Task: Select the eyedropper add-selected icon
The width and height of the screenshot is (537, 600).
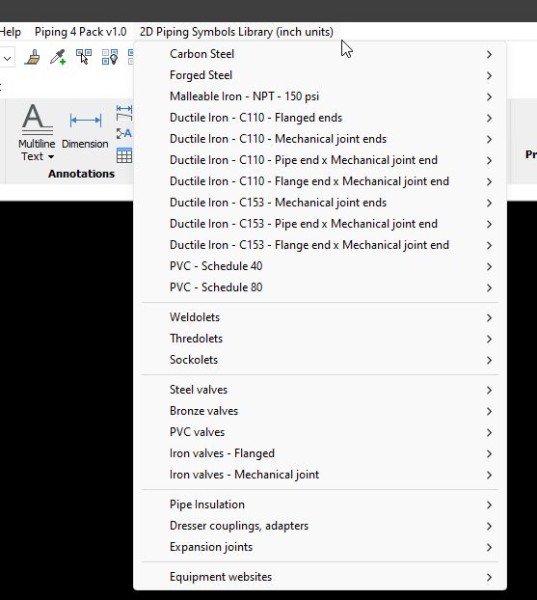Action: coord(58,57)
